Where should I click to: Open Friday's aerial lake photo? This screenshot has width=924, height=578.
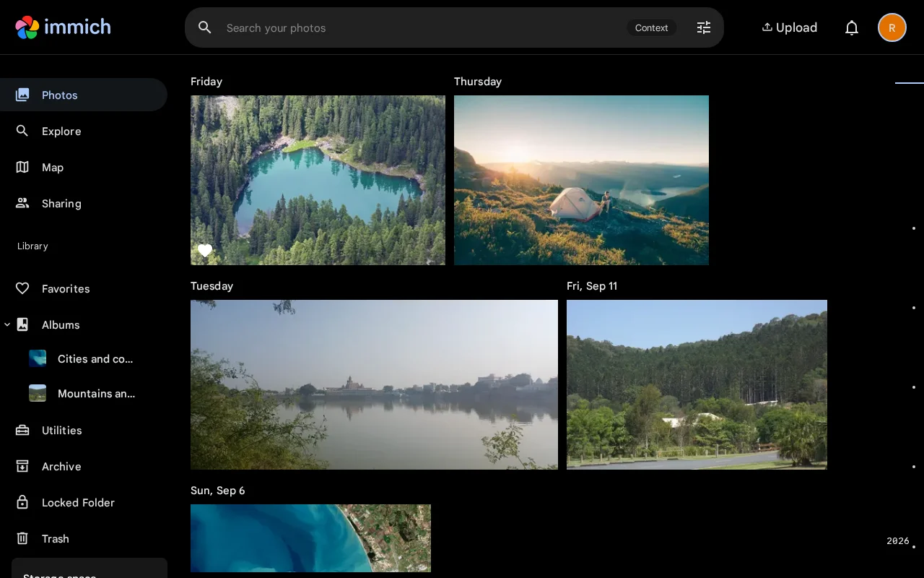coord(318,180)
